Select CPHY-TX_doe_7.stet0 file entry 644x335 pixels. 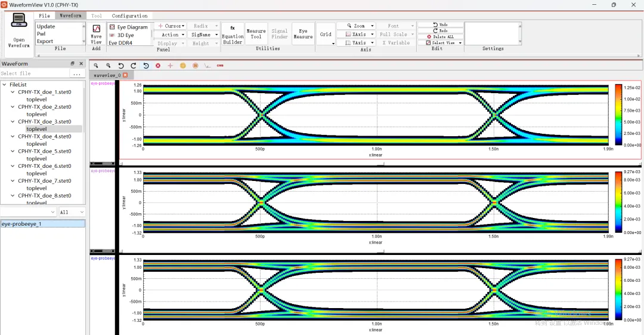[44, 181]
